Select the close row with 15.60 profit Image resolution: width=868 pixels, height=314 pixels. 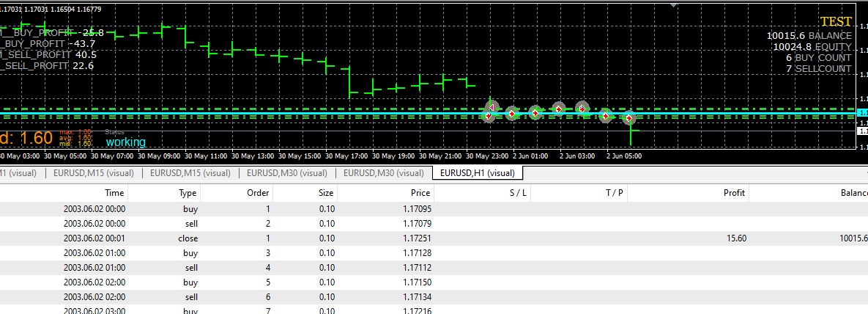[x=434, y=238]
